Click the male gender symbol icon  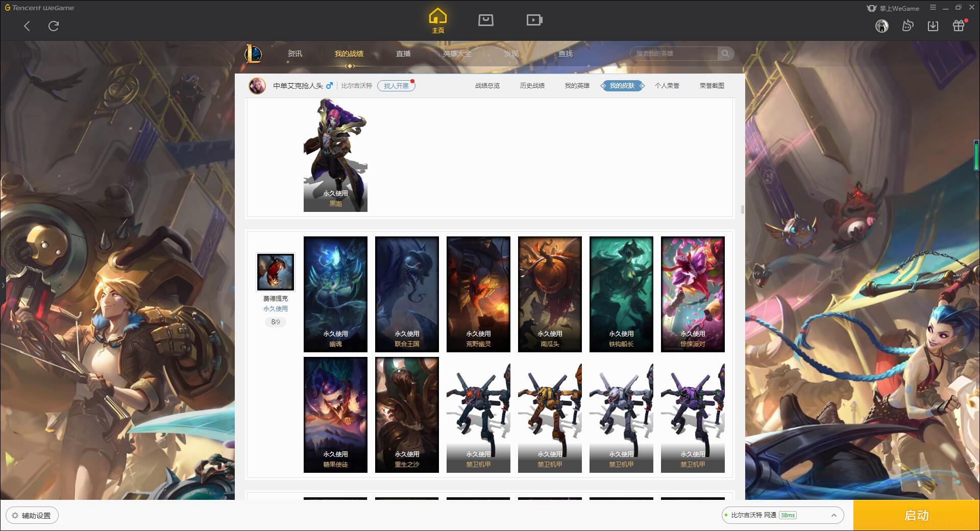coord(330,85)
